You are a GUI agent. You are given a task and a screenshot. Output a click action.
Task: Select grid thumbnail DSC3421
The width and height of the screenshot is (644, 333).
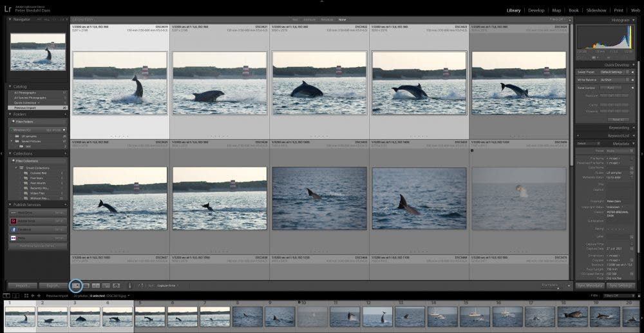click(220, 83)
